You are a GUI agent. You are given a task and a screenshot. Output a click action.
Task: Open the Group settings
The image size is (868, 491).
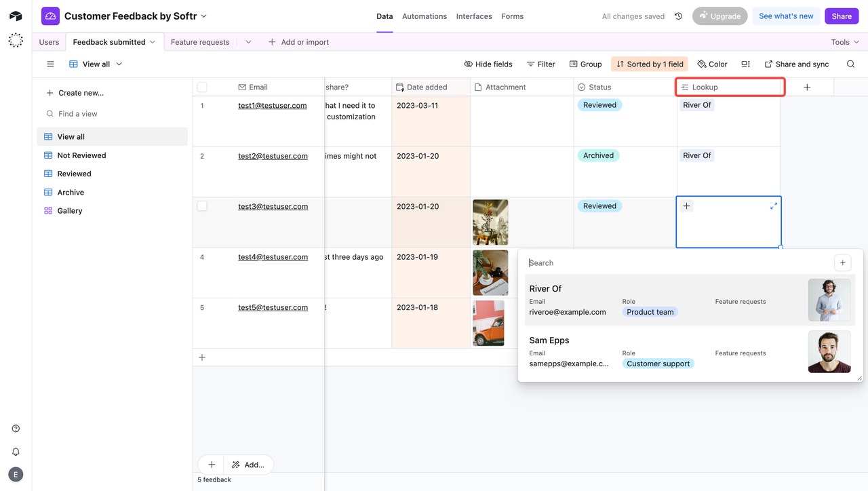click(585, 64)
